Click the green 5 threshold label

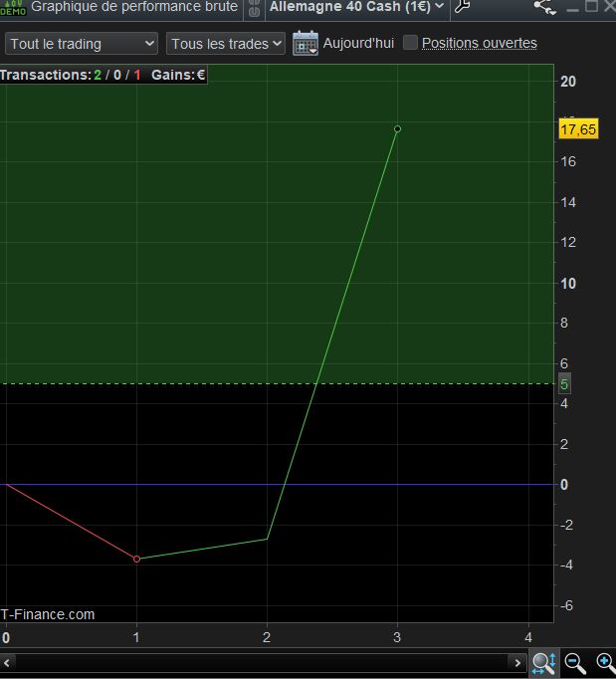coord(564,383)
